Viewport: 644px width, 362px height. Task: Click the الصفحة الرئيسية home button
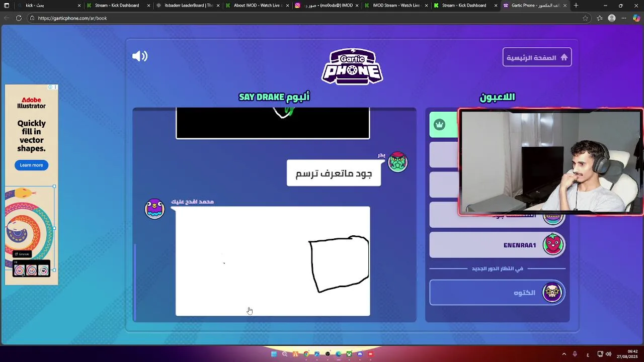click(537, 57)
